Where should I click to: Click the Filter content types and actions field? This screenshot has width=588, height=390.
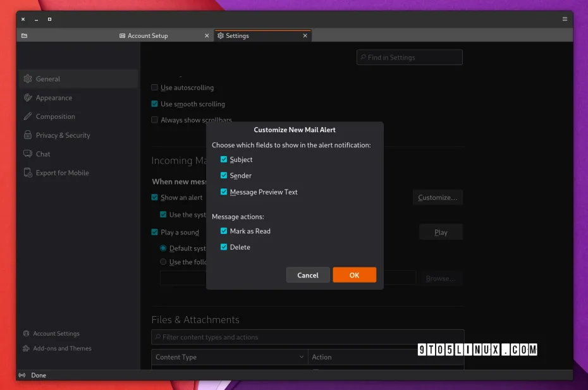(x=308, y=337)
